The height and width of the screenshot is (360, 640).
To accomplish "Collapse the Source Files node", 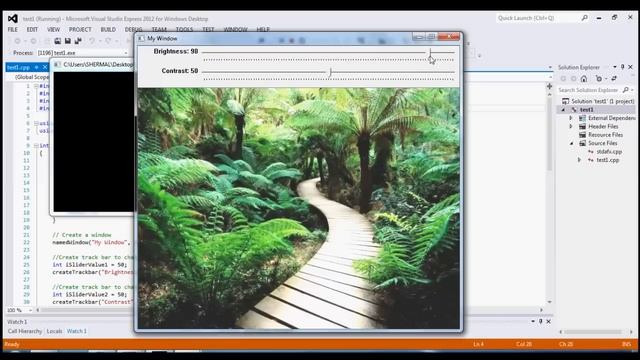I will pos(571,143).
